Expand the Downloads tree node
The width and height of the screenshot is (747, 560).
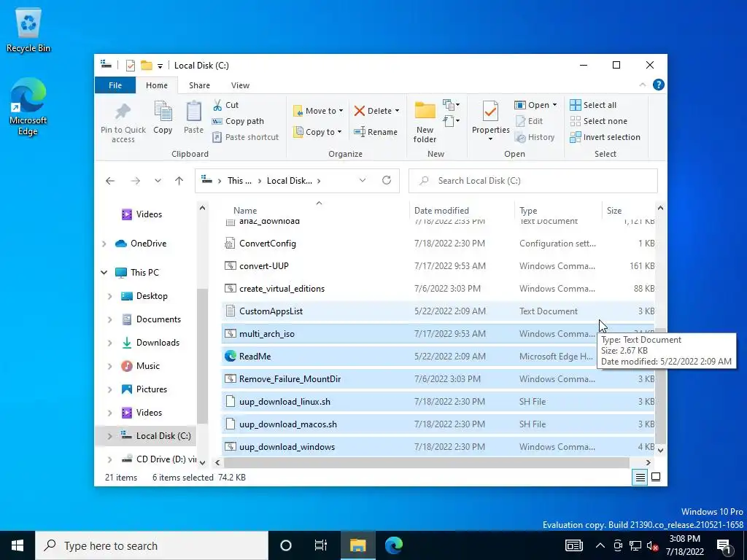click(110, 343)
